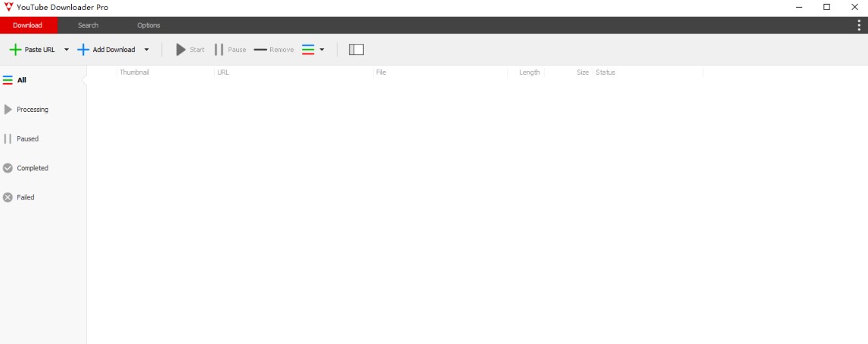Expand the Add Download dropdown arrow

[147, 50]
